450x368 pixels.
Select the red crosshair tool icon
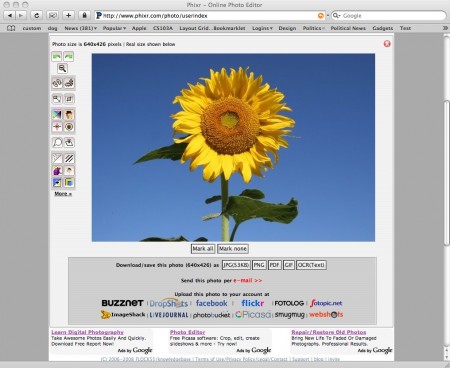click(x=57, y=127)
